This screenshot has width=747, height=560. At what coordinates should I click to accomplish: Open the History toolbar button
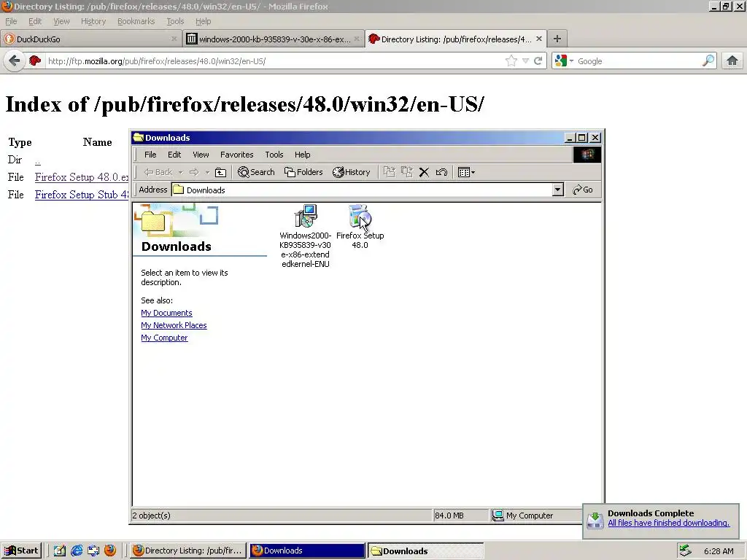click(352, 172)
